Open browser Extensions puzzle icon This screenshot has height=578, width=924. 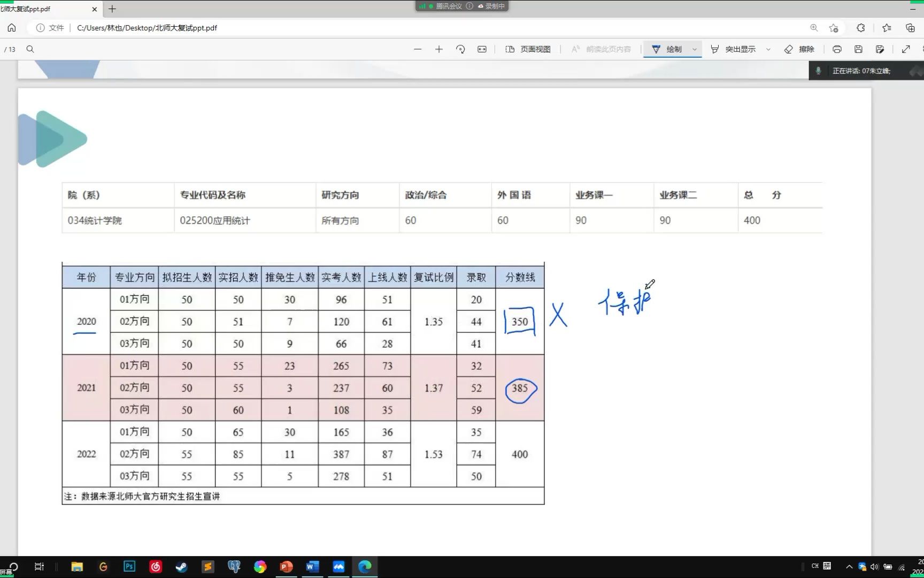pyautogui.click(x=860, y=28)
